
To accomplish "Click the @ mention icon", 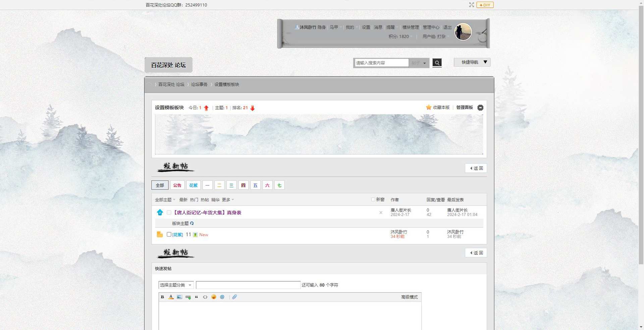I will 222,297.
